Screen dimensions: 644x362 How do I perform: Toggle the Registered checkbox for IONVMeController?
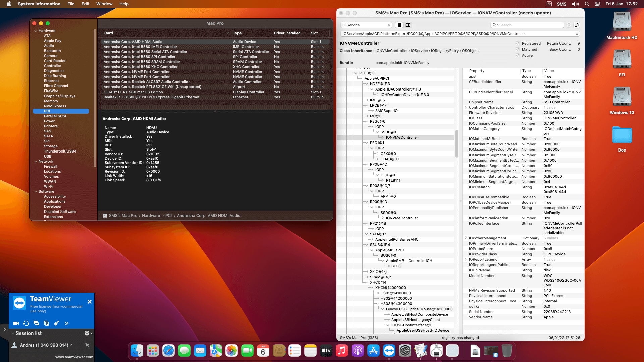coord(518,43)
